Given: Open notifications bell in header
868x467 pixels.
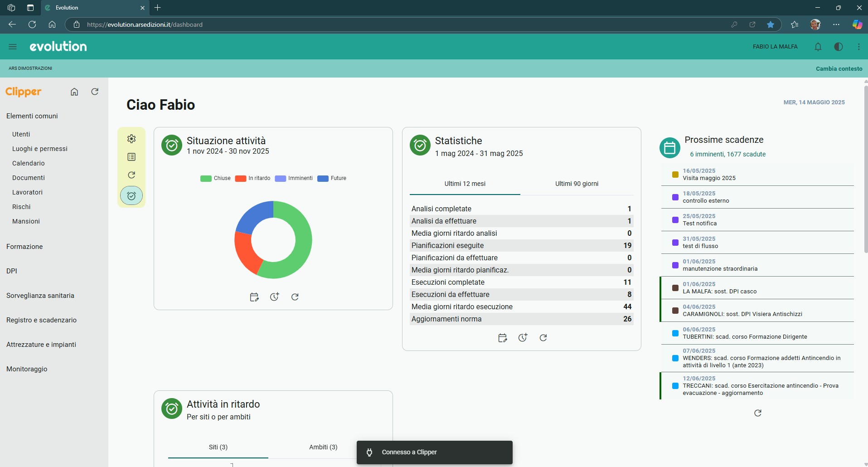Looking at the screenshot, I should pos(818,47).
